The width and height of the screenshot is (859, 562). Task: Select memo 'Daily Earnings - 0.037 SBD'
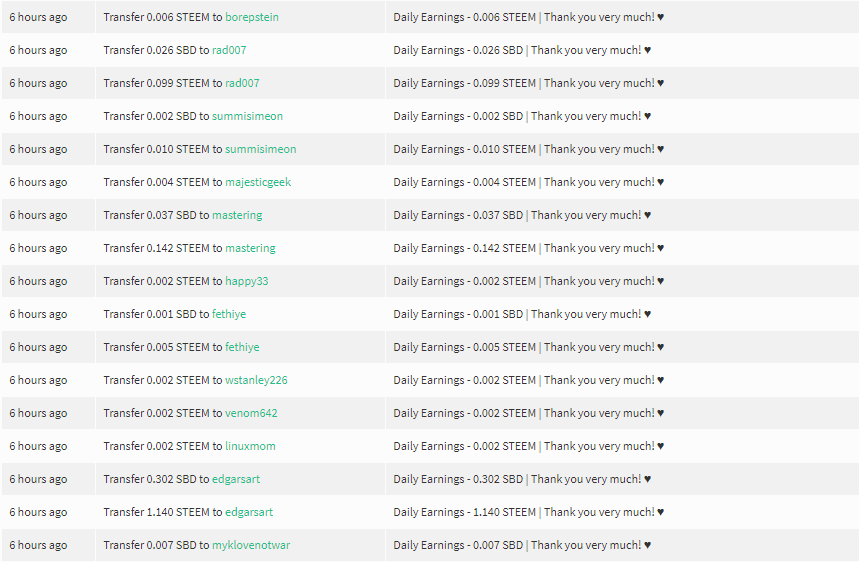(x=458, y=215)
